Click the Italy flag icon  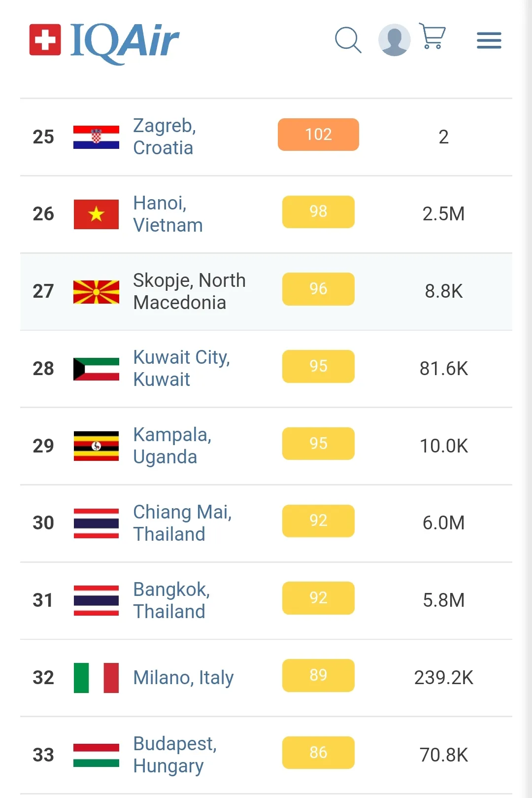(96, 678)
